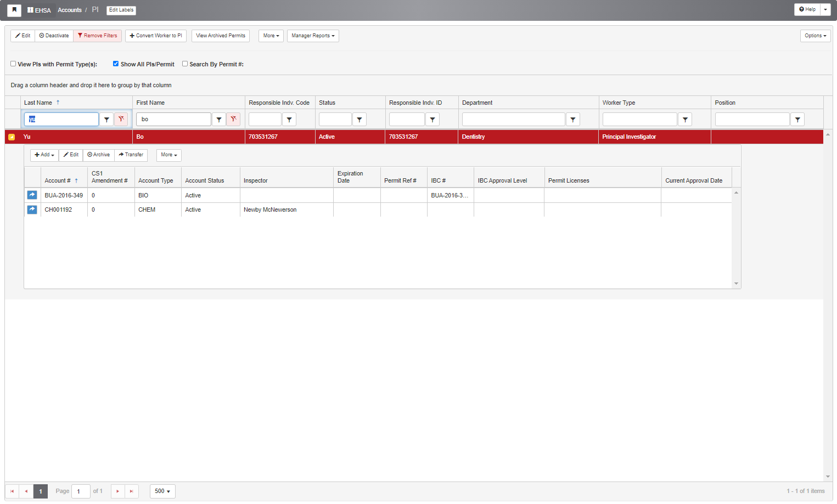Click Newby McNewerson inspector cell
The width and height of the screenshot is (837, 504).
(287, 209)
